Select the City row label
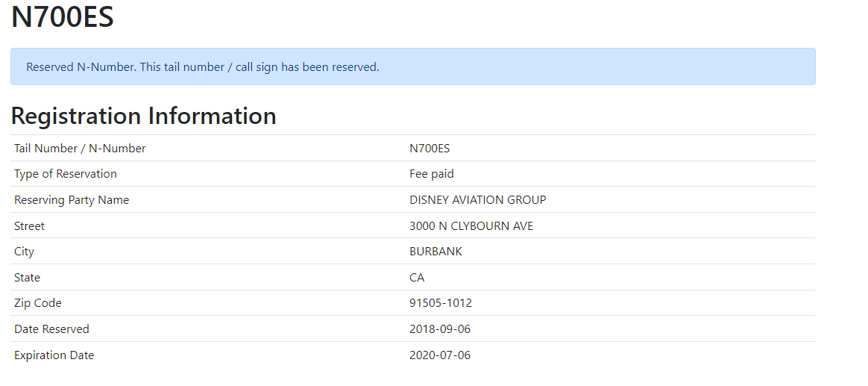This screenshot has width=868, height=386. coord(24,252)
